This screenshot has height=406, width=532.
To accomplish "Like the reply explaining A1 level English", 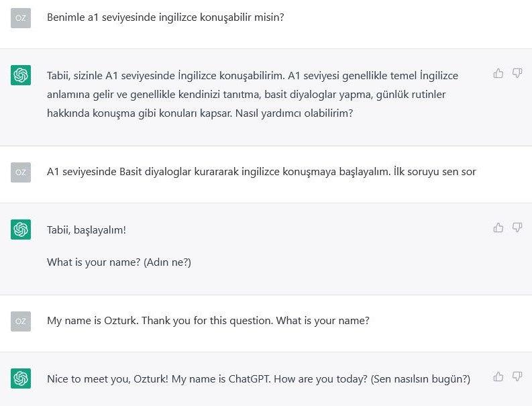I will click(498, 73).
